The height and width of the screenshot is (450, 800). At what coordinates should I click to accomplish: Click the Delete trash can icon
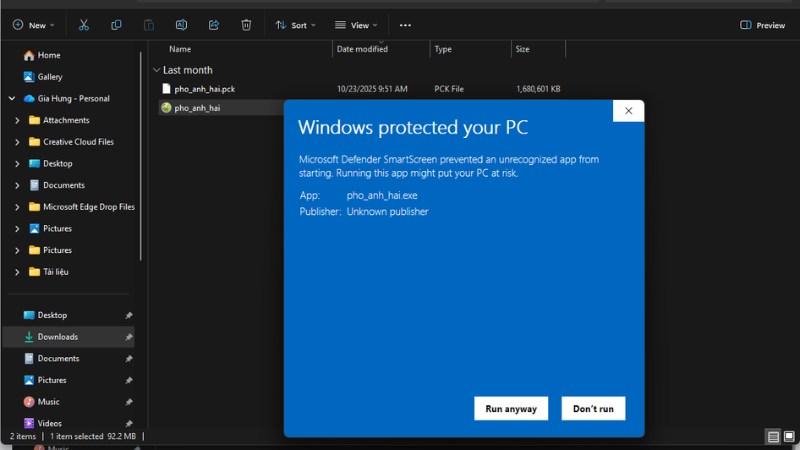click(x=246, y=25)
